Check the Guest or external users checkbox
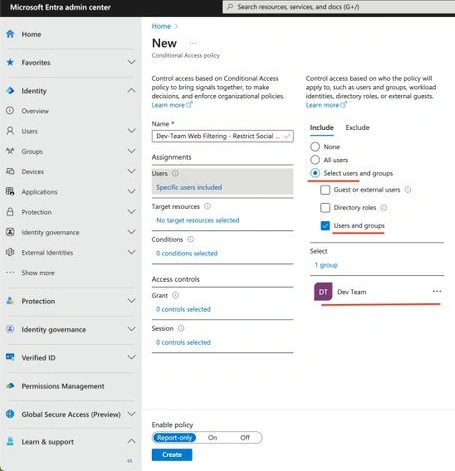 (x=325, y=190)
